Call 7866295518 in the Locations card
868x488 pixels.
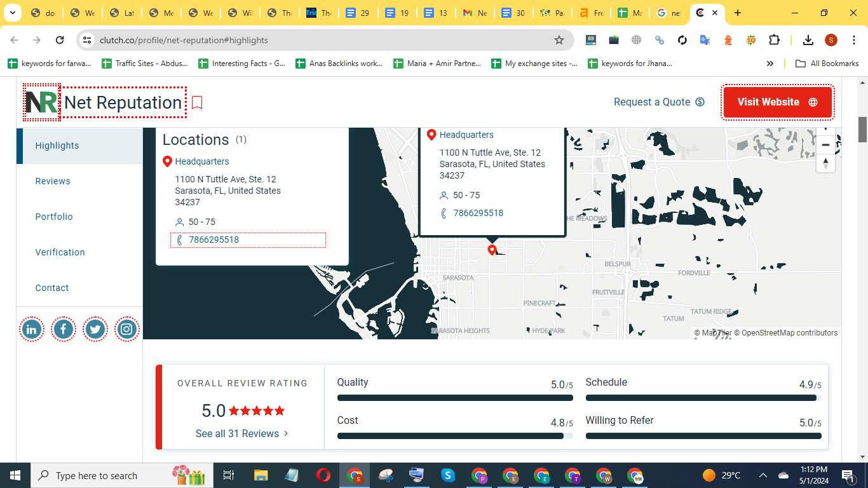[214, 240]
